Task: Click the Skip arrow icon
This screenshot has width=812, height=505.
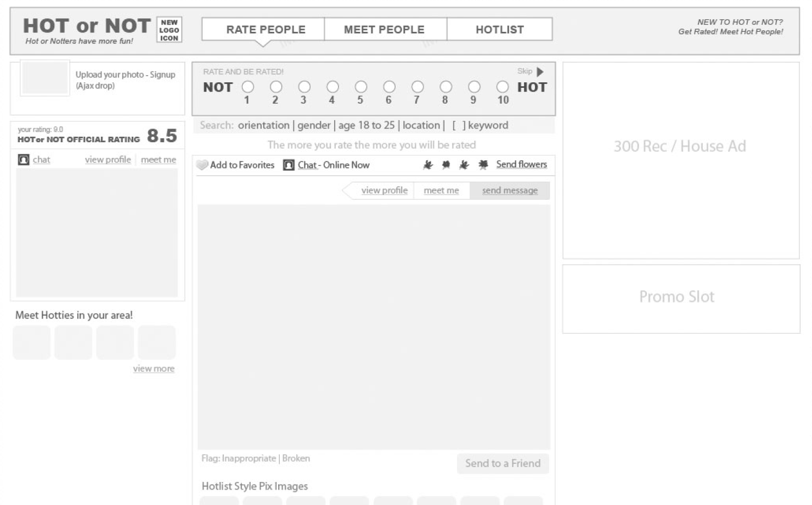Action: pyautogui.click(x=540, y=72)
